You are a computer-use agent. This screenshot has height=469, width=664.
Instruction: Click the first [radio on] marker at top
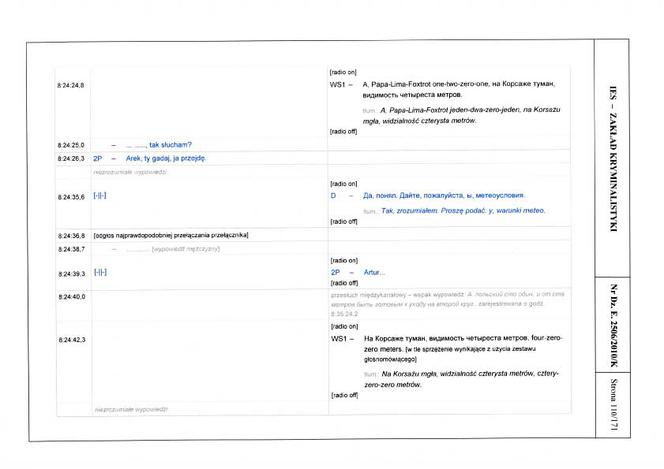pyautogui.click(x=343, y=72)
